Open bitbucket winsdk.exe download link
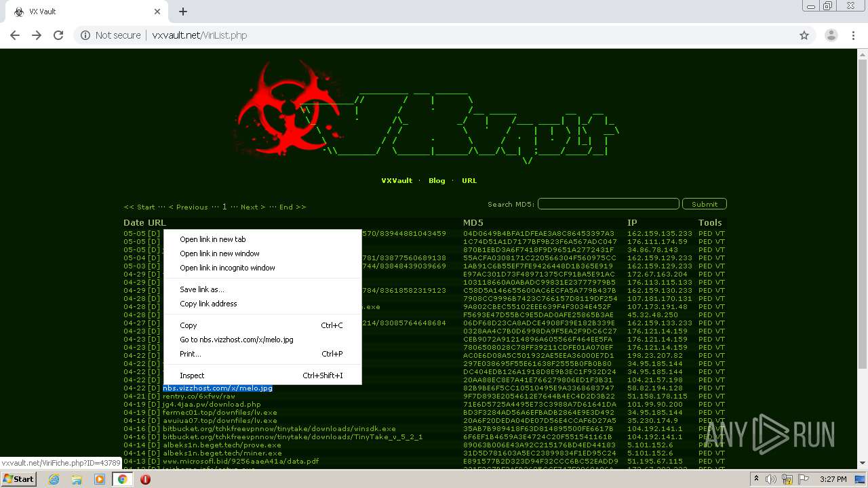Image resolution: width=868 pixels, height=488 pixels. click(x=279, y=429)
